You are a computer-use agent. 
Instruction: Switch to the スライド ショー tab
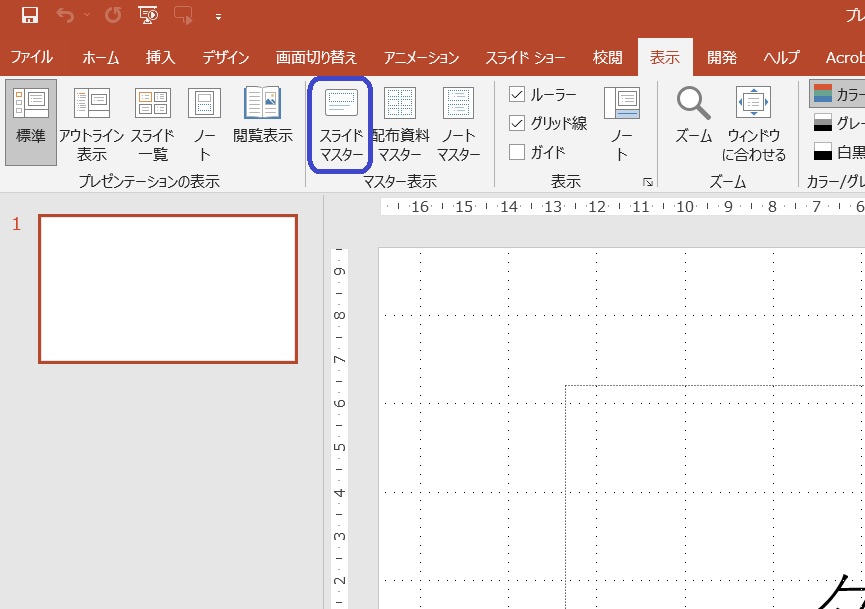(525, 57)
